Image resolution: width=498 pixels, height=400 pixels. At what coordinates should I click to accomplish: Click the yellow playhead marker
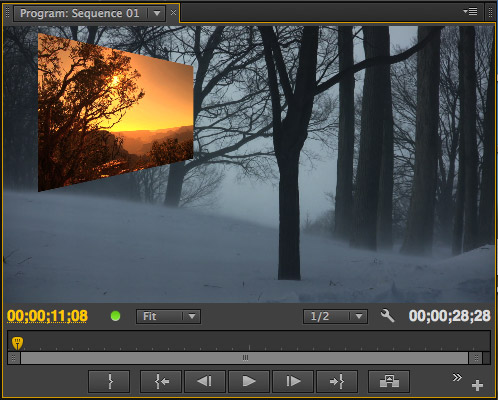pos(17,343)
